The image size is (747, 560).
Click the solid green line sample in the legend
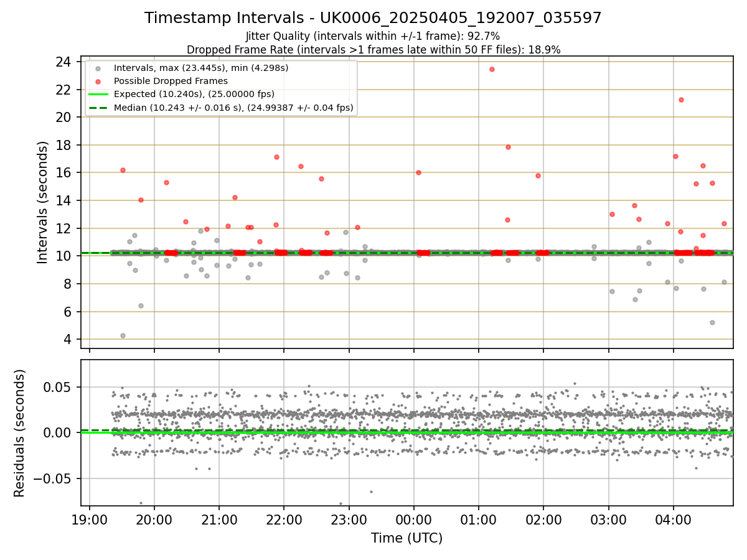(x=98, y=95)
